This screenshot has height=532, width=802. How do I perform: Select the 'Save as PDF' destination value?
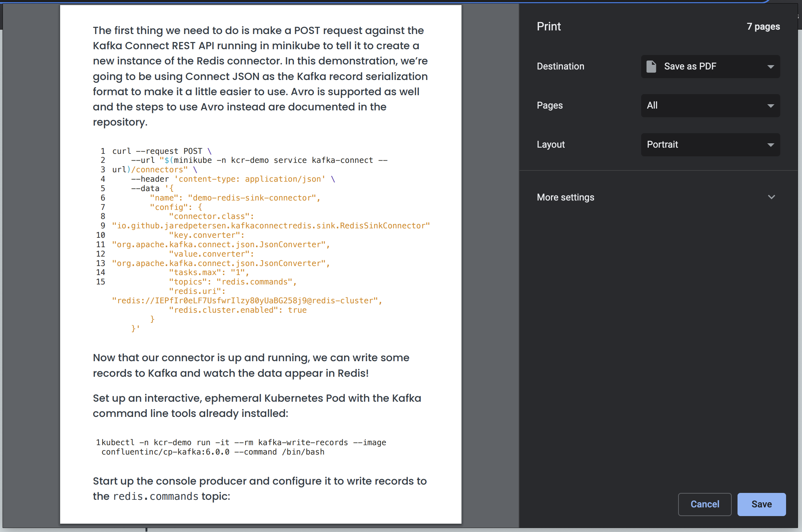point(689,66)
